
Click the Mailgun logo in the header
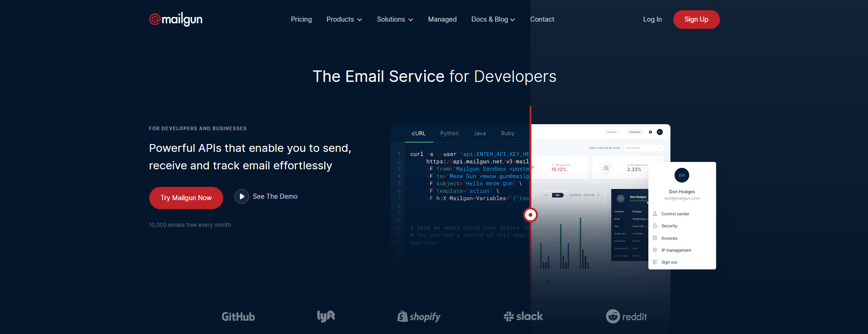[x=175, y=19]
